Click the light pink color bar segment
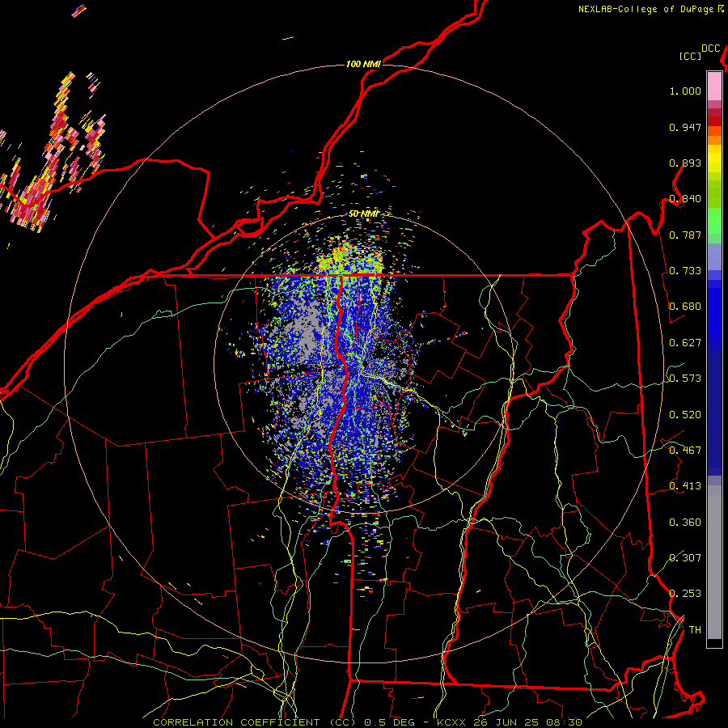This screenshot has height=728, width=728. [x=714, y=87]
